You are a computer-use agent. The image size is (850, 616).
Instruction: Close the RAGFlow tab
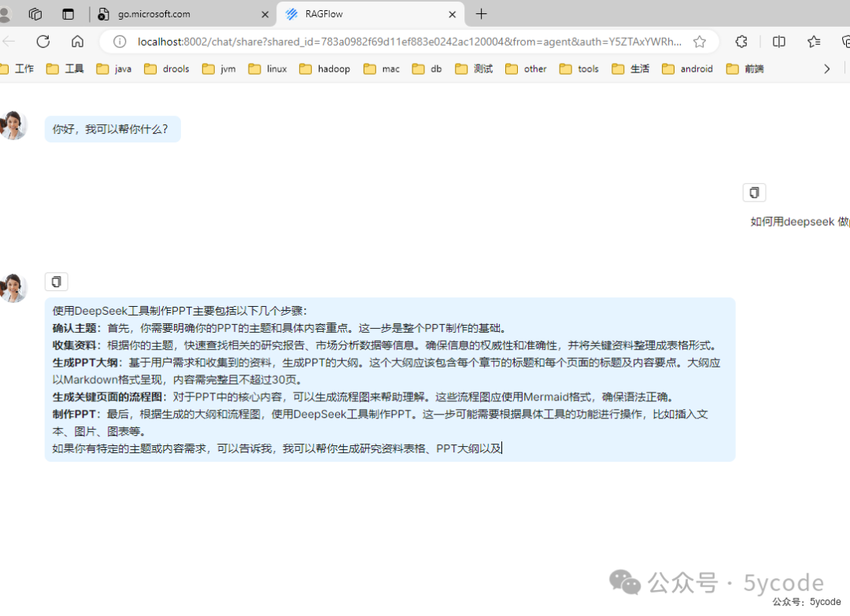click(452, 15)
